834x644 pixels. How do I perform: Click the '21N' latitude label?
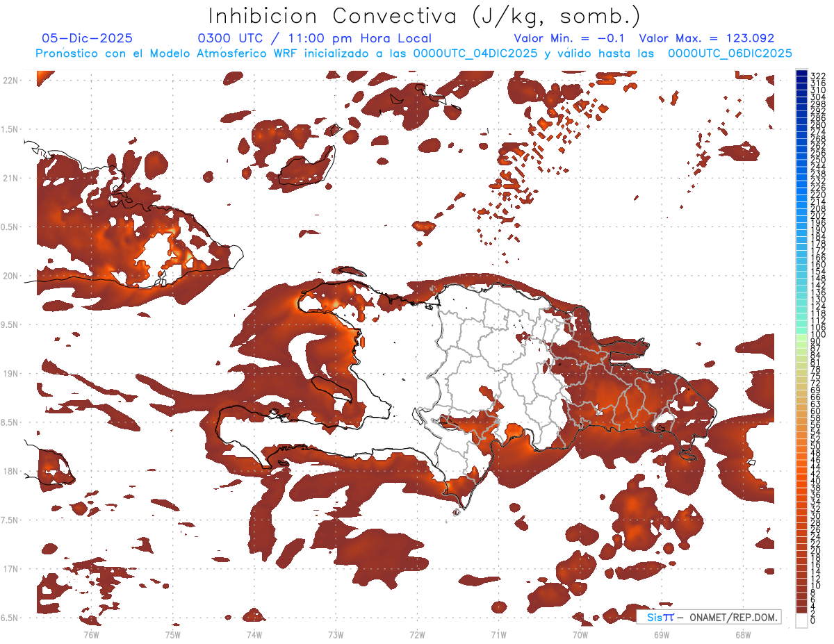[x=10, y=178]
